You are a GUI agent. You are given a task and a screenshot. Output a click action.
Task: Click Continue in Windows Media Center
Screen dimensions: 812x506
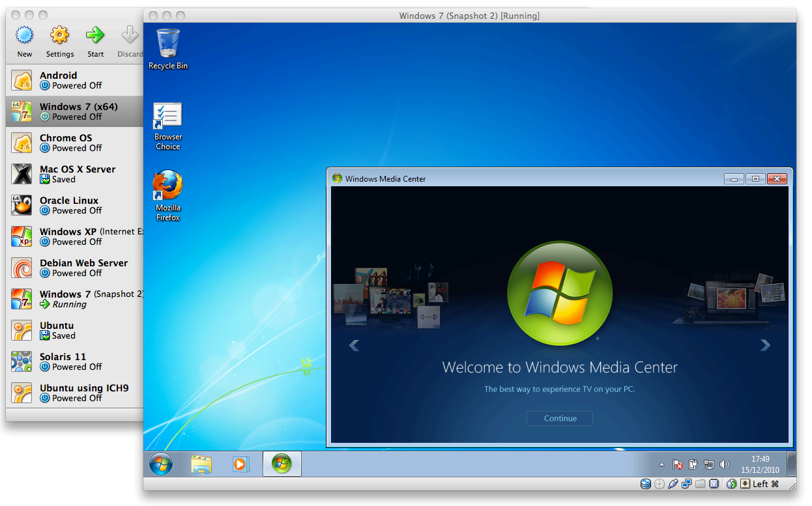(559, 418)
